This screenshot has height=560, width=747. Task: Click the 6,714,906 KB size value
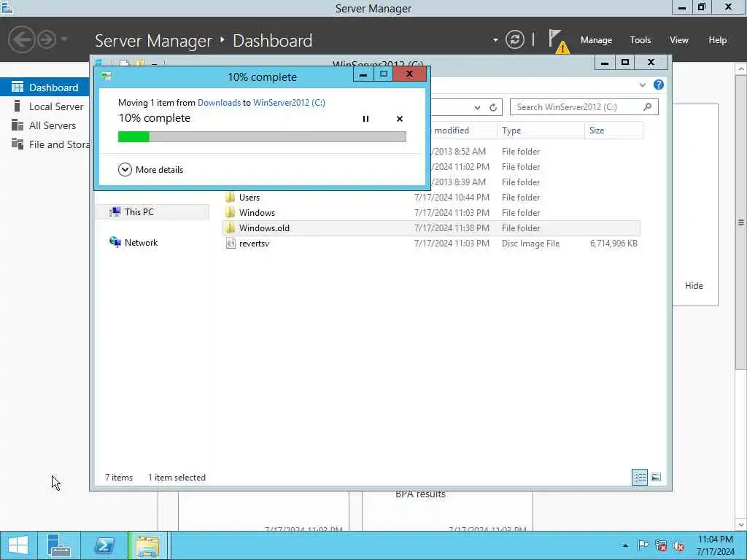614,244
